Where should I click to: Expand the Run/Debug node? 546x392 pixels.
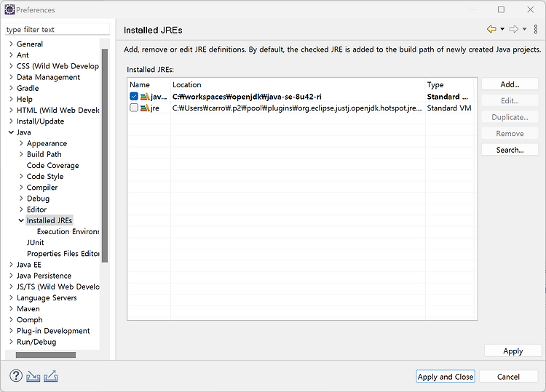11,342
